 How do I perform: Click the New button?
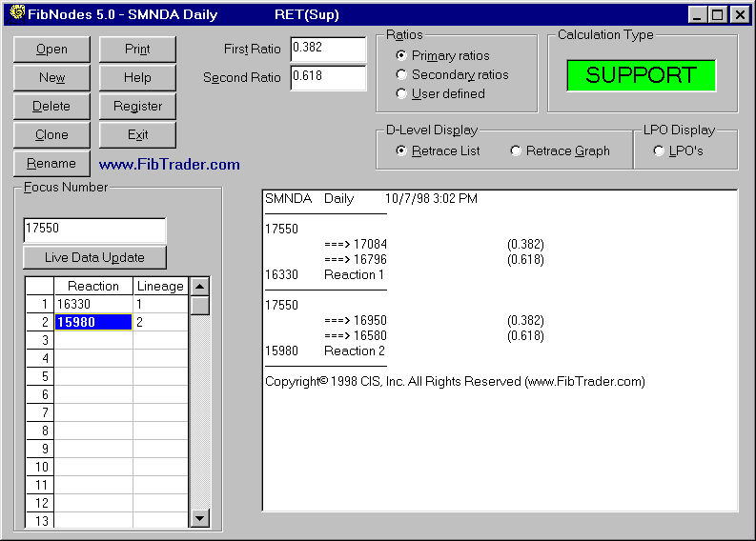coord(51,77)
